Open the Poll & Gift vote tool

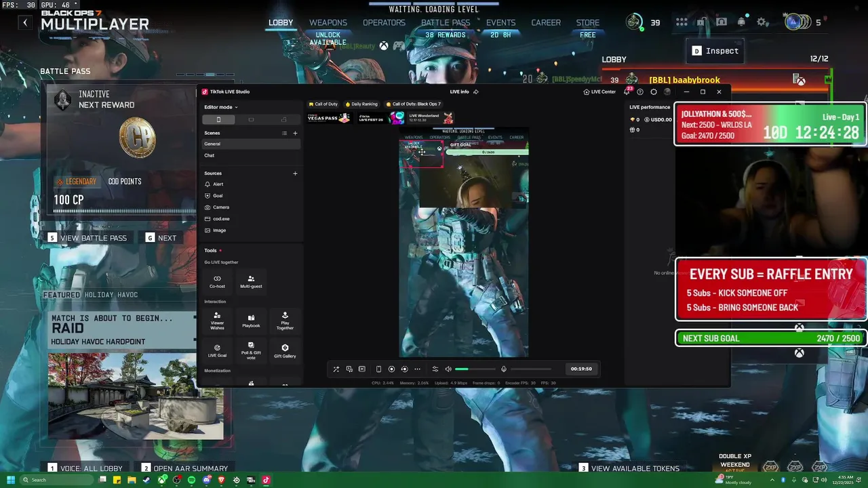(251, 350)
